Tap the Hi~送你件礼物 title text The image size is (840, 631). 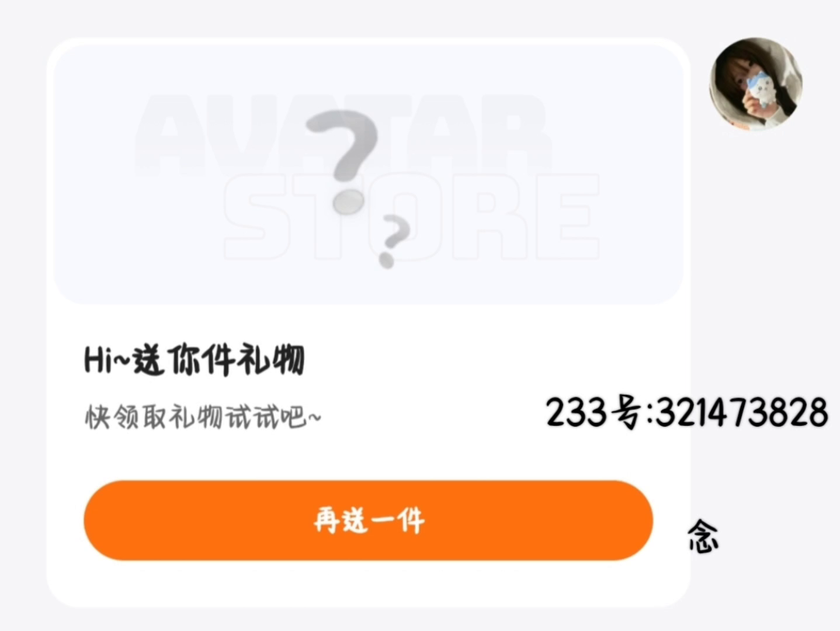194,360
